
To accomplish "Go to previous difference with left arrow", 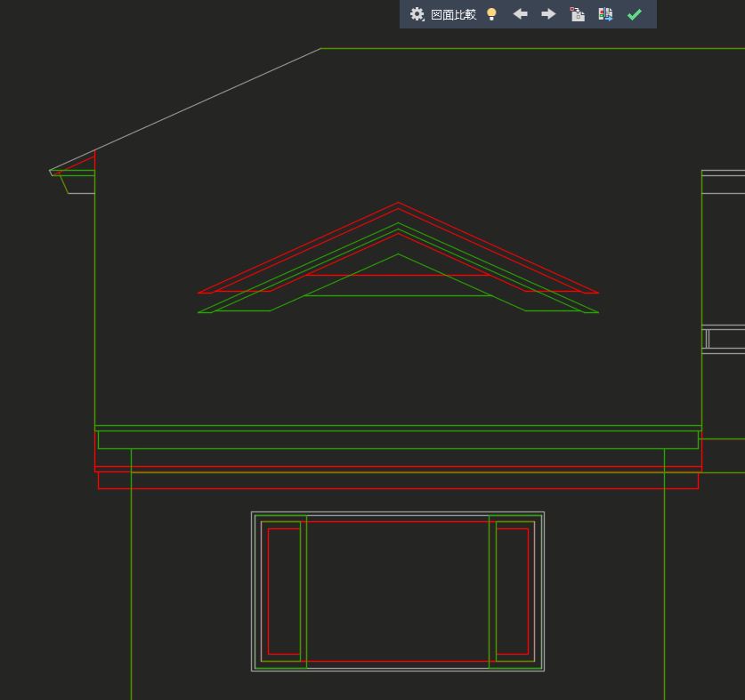I will coord(521,14).
